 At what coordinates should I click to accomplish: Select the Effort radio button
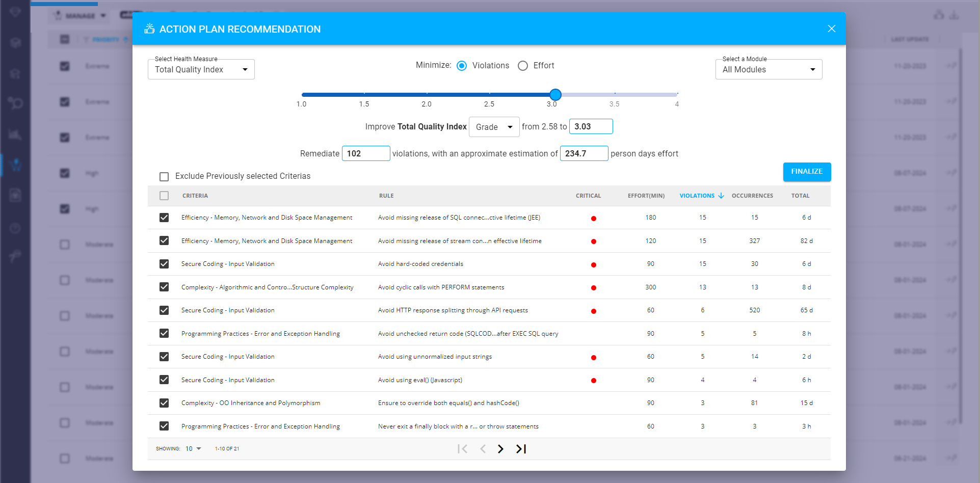coord(523,66)
